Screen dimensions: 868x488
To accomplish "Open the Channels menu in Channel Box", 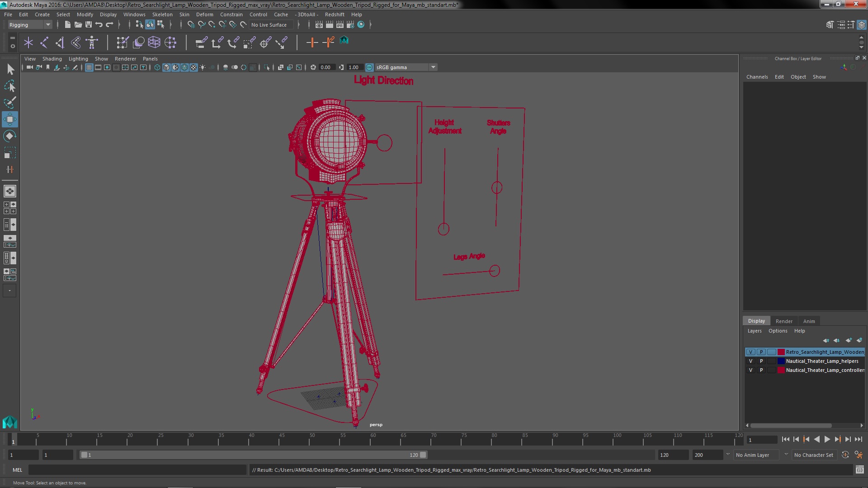I will point(757,77).
